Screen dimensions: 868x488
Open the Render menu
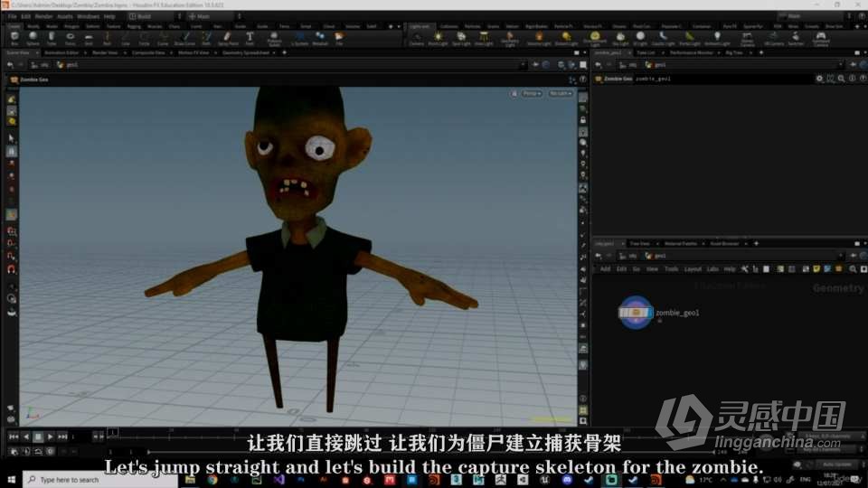pyautogui.click(x=43, y=16)
